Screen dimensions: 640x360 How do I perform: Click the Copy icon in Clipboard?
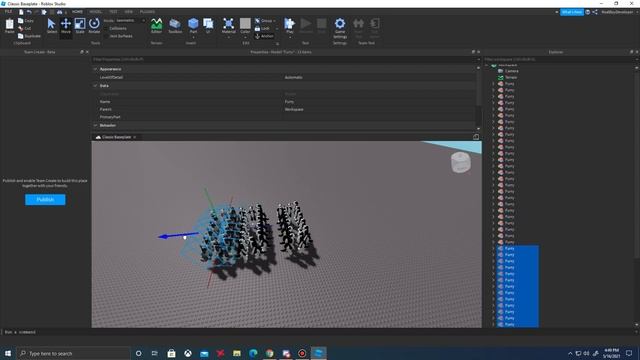(x=21, y=20)
